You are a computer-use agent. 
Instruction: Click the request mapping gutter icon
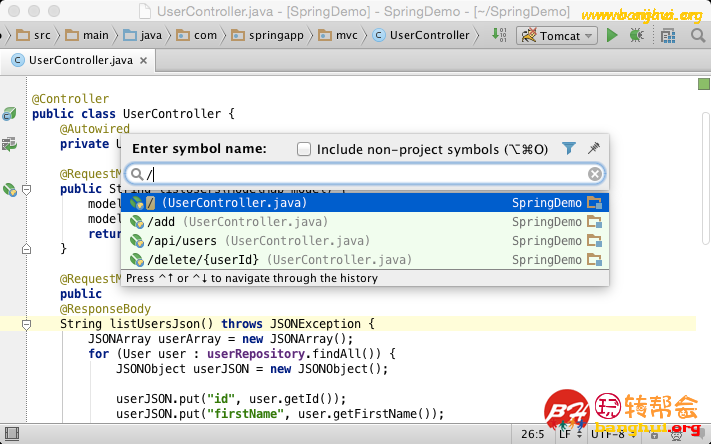tap(9, 190)
